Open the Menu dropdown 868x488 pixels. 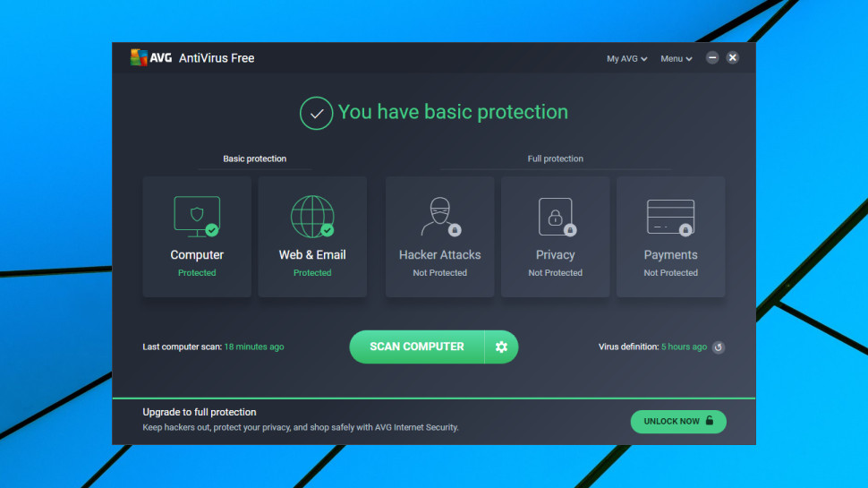pos(676,59)
